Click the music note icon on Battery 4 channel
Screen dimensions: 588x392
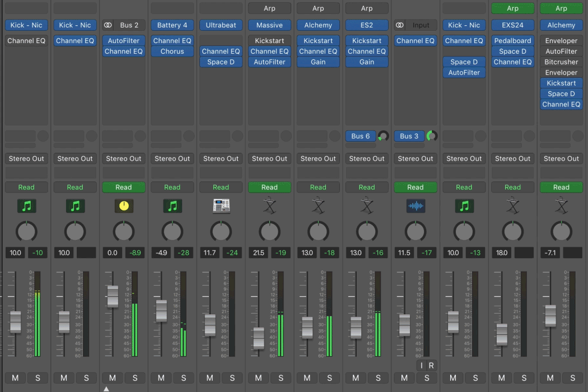(x=172, y=206)
